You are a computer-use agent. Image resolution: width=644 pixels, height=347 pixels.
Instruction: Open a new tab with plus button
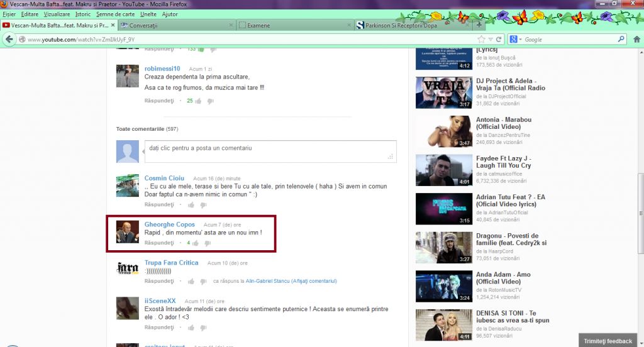click(479, 25)
